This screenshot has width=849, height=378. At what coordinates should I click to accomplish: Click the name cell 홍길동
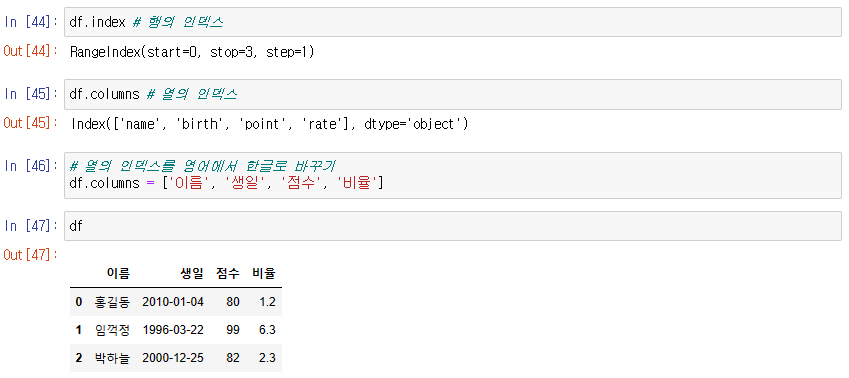[112, 302]
